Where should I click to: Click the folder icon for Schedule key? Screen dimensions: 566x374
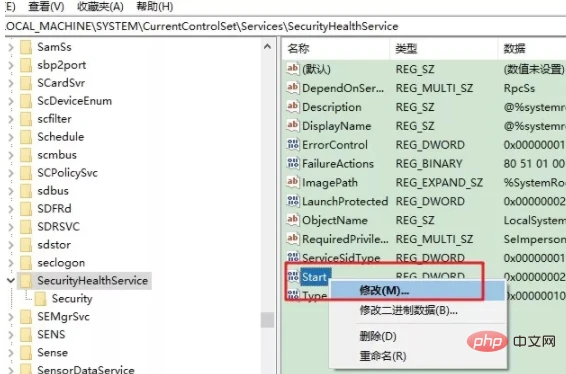[x=26, y=137]
